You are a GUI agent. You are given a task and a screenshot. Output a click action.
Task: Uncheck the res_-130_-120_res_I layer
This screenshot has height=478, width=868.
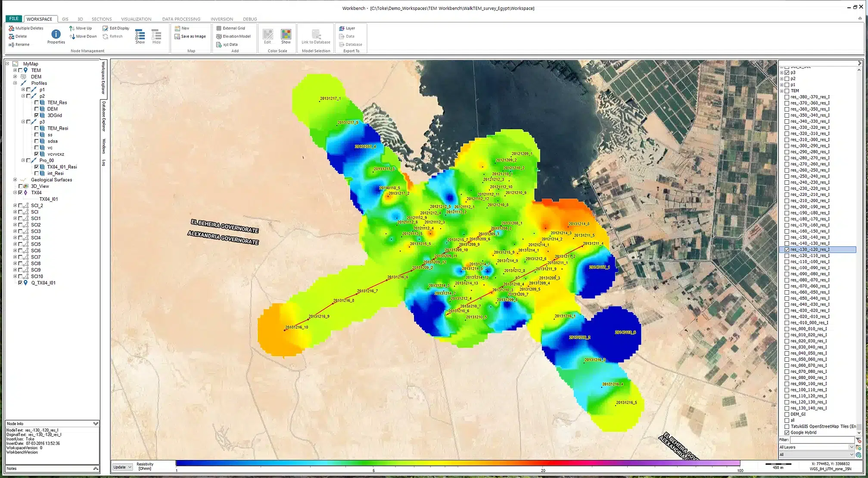pyautogui.click(x=787, y=250)
